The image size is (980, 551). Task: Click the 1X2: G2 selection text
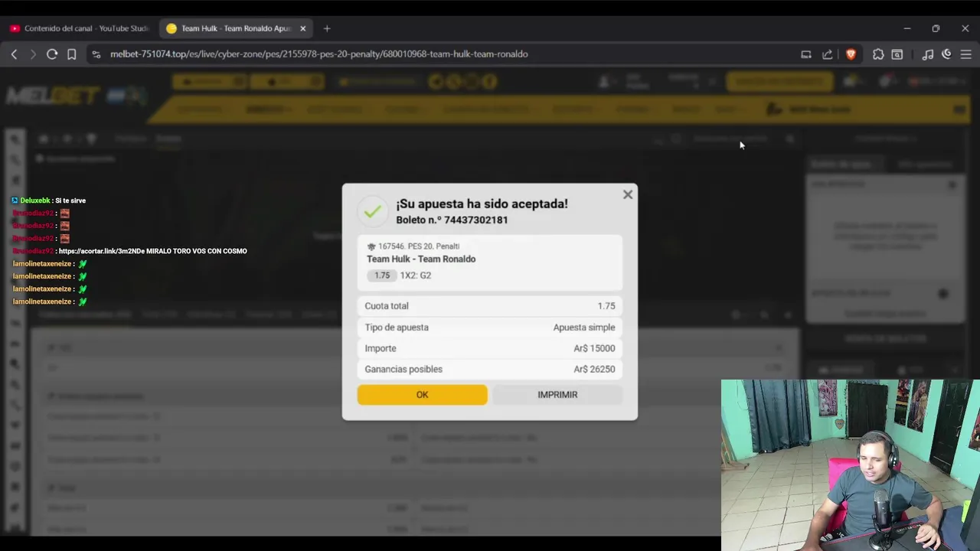[x=416, y=275]
